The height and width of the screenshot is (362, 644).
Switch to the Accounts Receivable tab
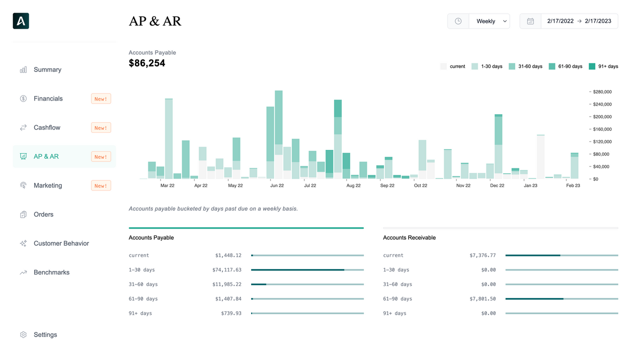tap(501, 237)
